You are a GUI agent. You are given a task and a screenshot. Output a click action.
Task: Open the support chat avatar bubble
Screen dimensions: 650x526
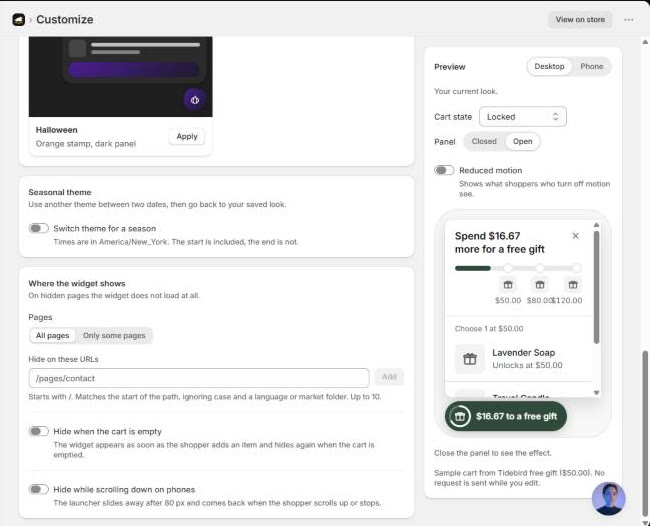[x=609, y=499]
